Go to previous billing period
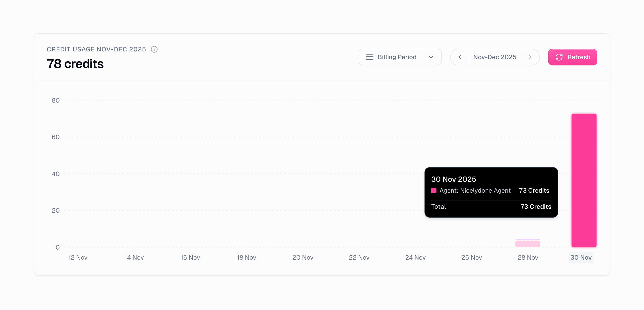 click(x=460, y=57)
